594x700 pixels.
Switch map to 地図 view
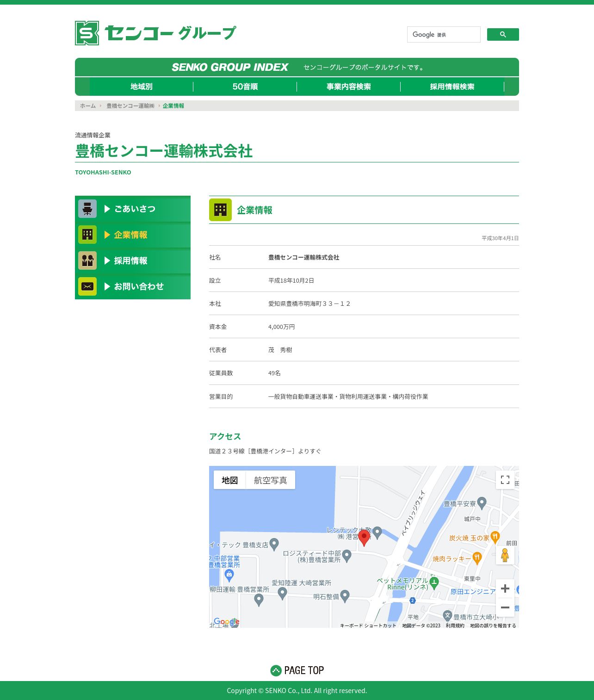[229, 480]
